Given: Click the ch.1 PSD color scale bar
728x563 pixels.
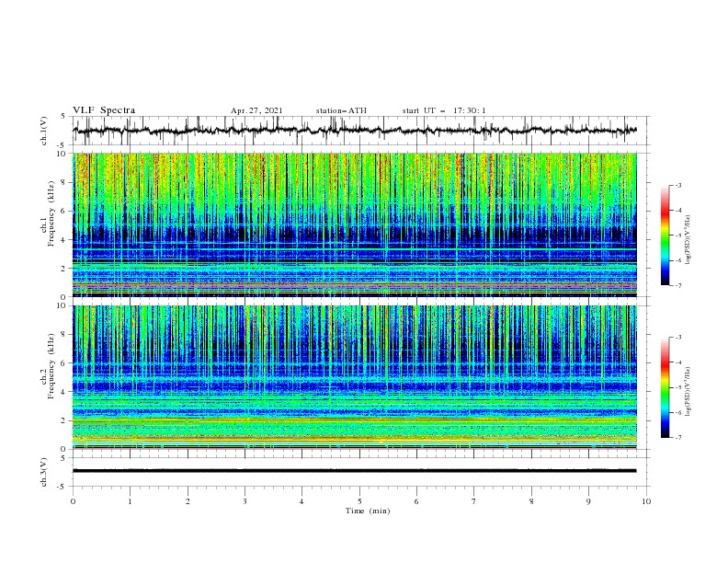Looking at the screenshot, I should 665,236.
